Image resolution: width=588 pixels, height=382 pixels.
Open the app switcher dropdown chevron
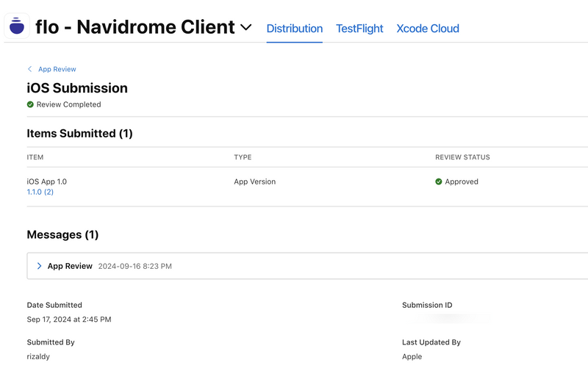[x=246, y=28]
